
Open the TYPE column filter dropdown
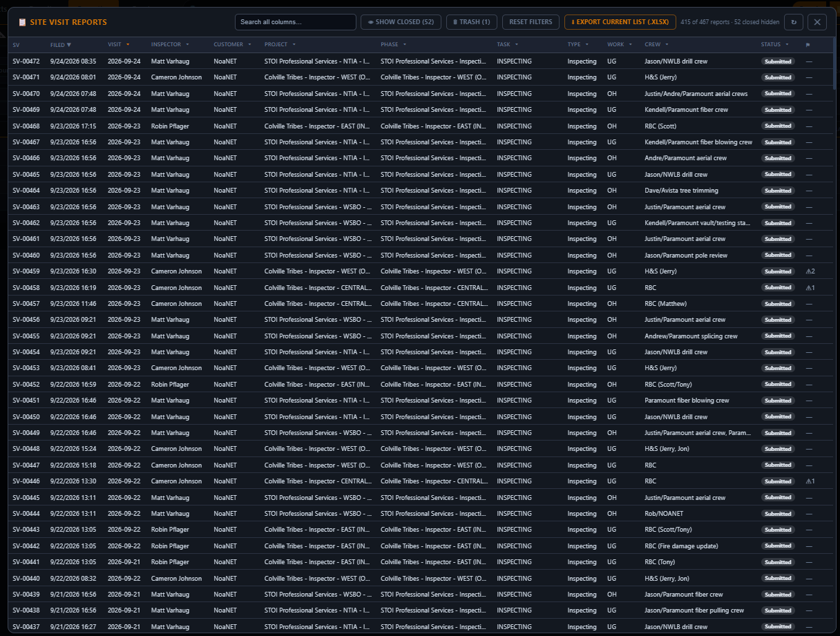(587, 45)
